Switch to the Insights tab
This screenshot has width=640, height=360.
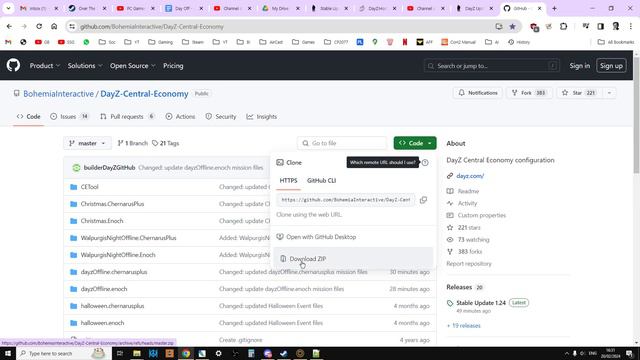pos(262,117)
